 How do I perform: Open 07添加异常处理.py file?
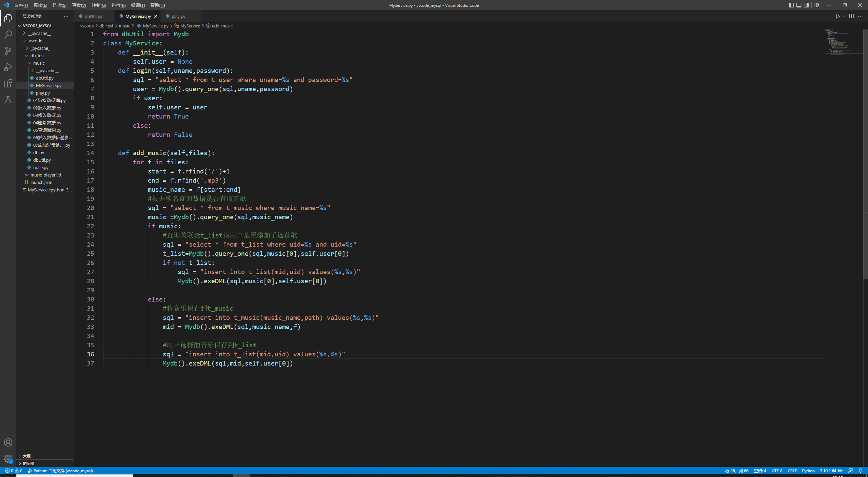(45, 145)
